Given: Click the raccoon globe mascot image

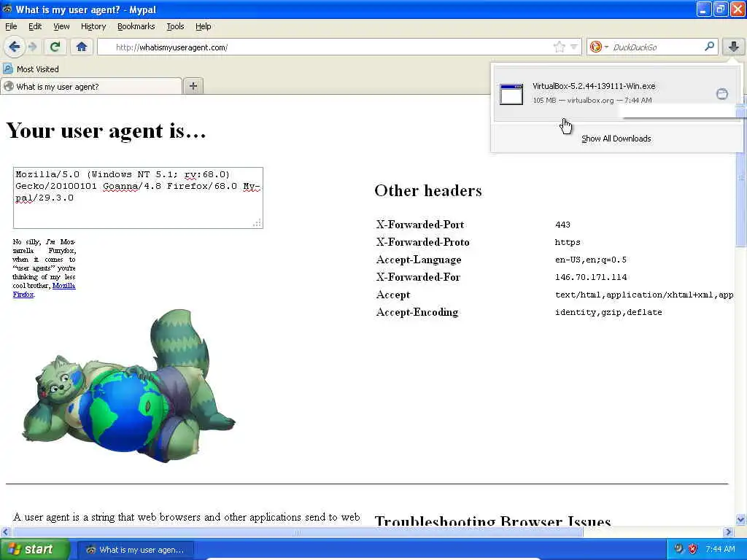Looking at the screenshot, I should (128, 386).
